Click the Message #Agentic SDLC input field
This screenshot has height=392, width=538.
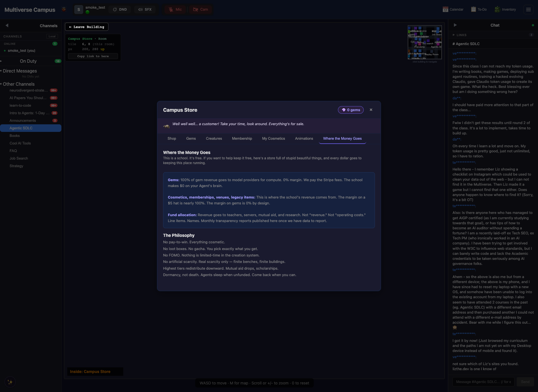coord(483,382)
